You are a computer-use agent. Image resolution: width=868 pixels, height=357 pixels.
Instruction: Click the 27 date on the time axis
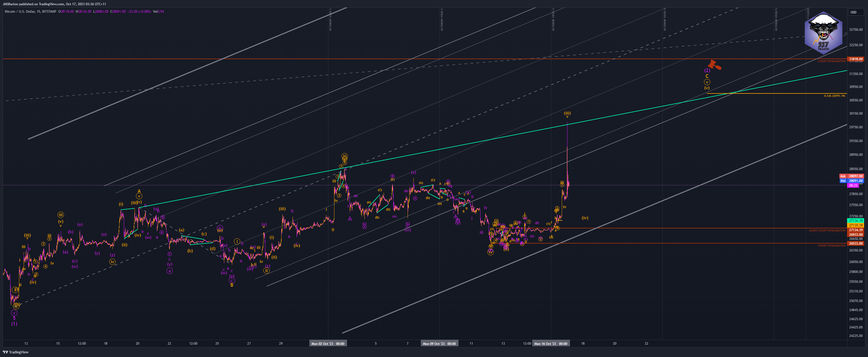249,344
